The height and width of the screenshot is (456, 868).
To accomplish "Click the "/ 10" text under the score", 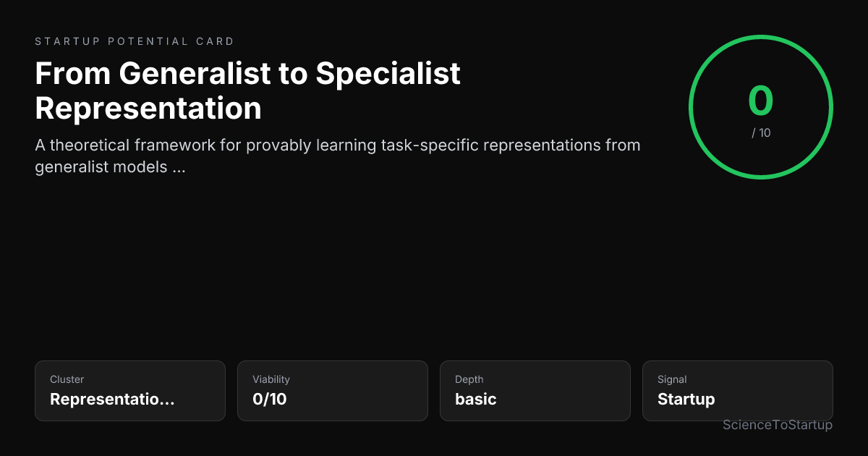I will pos(761,133).
